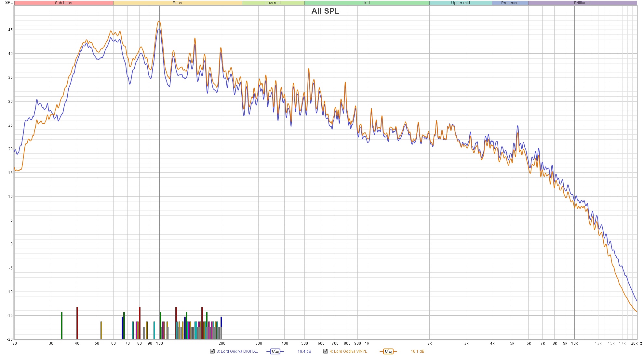This screenshot has width=644, height=356.
Task: Select the Upper mid band header
Action: coord(460,3)
